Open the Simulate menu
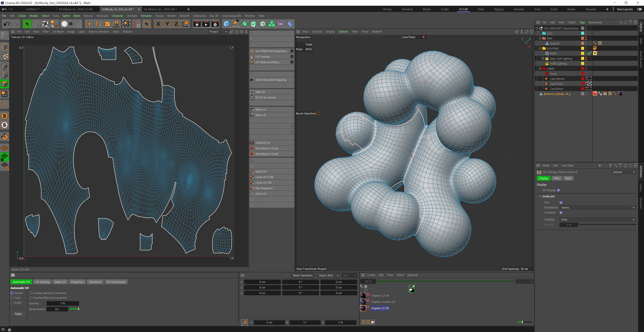Viewport: 644px width, 332px height. [x=146, y=16]
